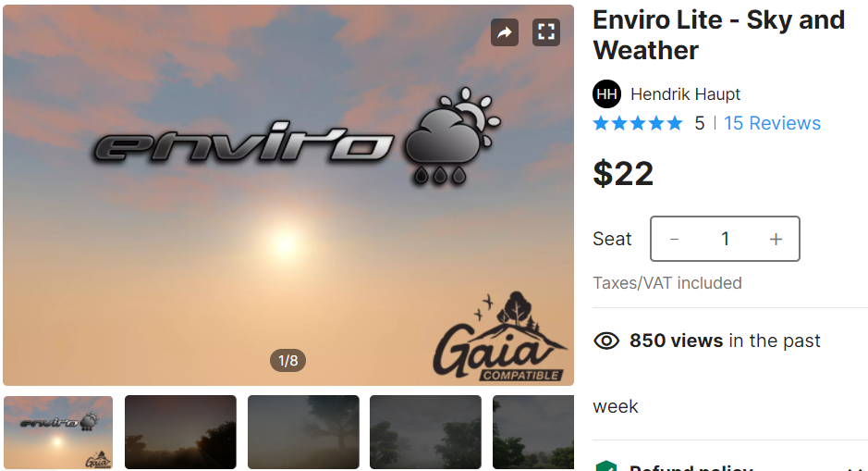Screen dimensions: 868x471
Task: Click the Gaia Compatible logo badge
Action: pos(500,336)
